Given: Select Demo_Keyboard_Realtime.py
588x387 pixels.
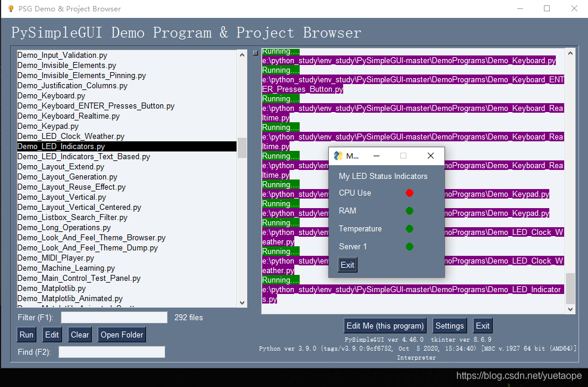Looking at the screenshot, I should [127, 116].
